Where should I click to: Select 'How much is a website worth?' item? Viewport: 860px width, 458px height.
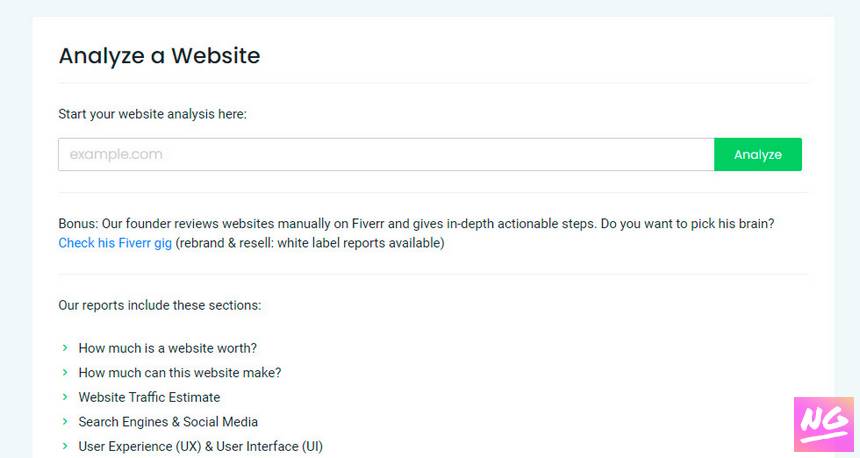[x=168, y=348]
